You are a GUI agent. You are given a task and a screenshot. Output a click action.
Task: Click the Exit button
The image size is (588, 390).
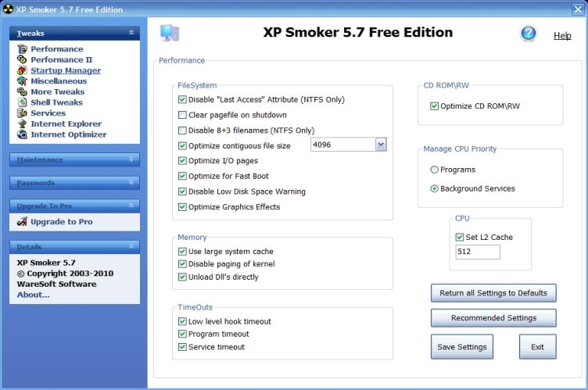pos(538,347)
